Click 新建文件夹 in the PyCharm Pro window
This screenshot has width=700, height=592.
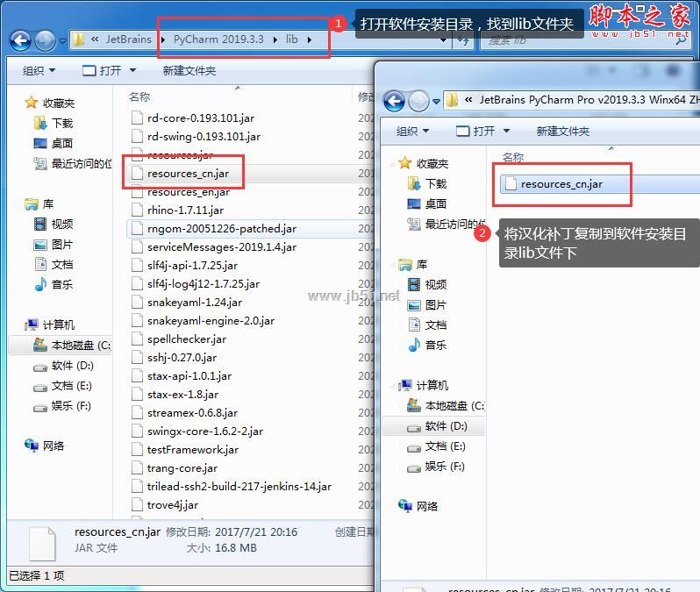tap(562, 132)
